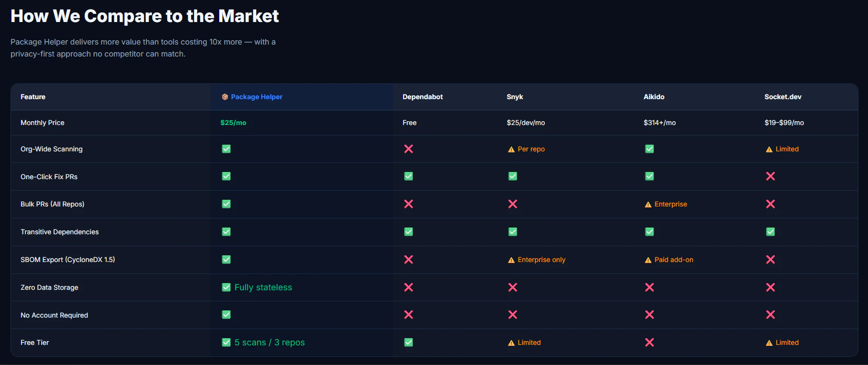Click Snyk red X for No Account Required
This screenshot has height=365, width=868.
513,315
